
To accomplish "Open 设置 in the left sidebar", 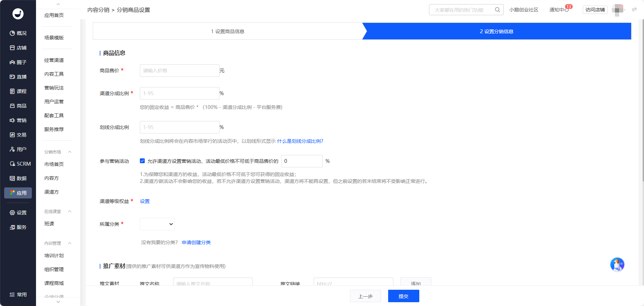I will coord(18,213).
